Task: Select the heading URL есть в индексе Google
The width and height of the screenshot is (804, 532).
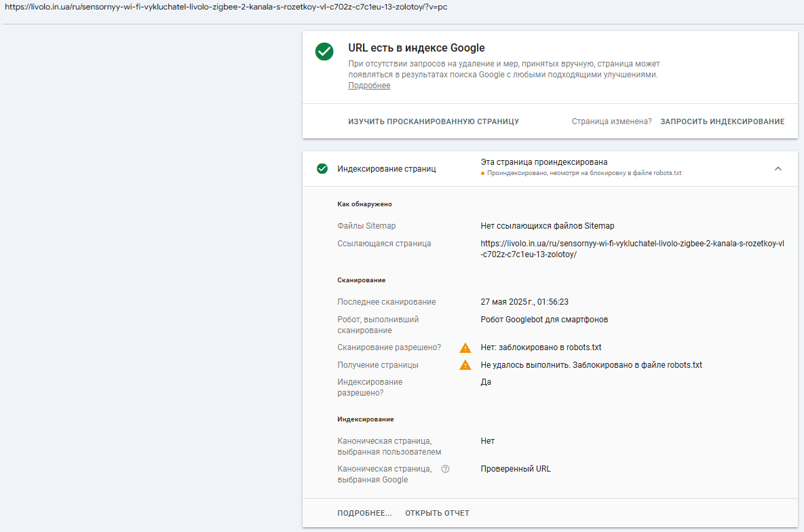Action: 417,47
